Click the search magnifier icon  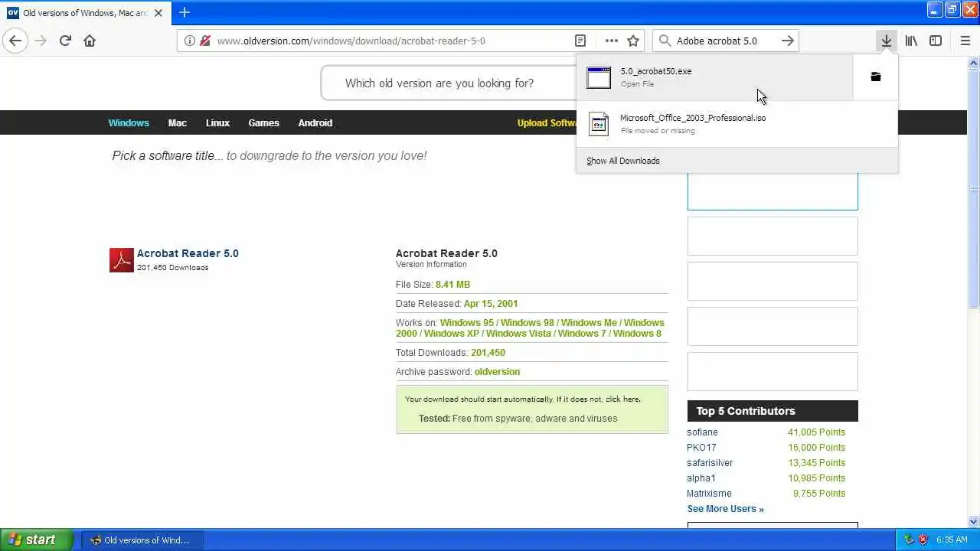point(665,41)
